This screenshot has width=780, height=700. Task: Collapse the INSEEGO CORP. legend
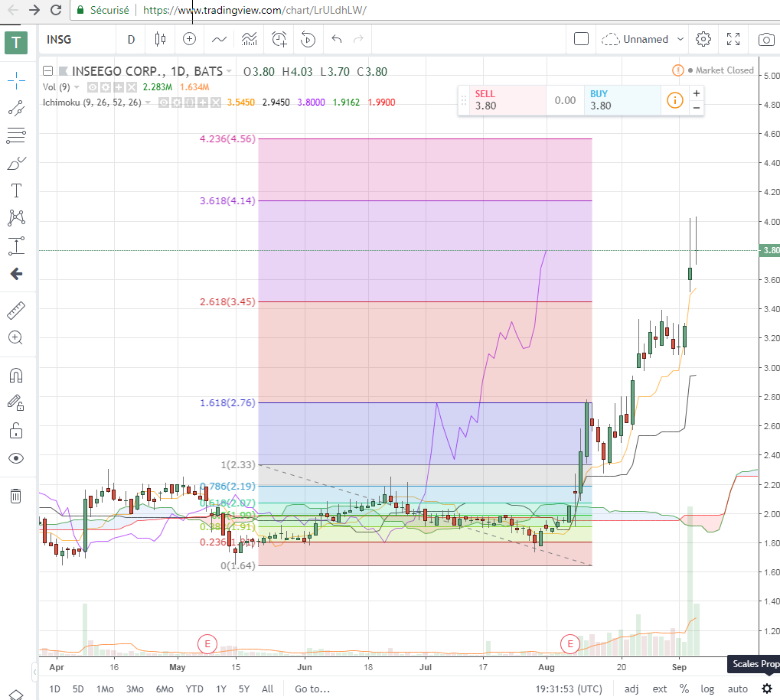tap(47, 71)
